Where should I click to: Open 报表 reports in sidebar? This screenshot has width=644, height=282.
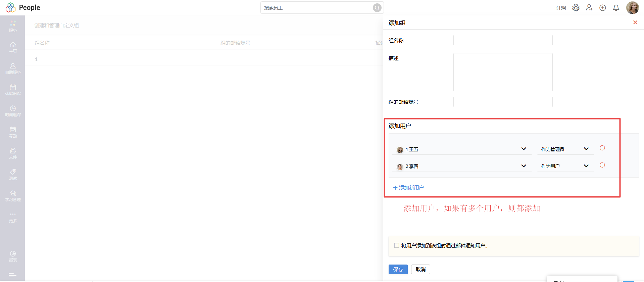13,256
